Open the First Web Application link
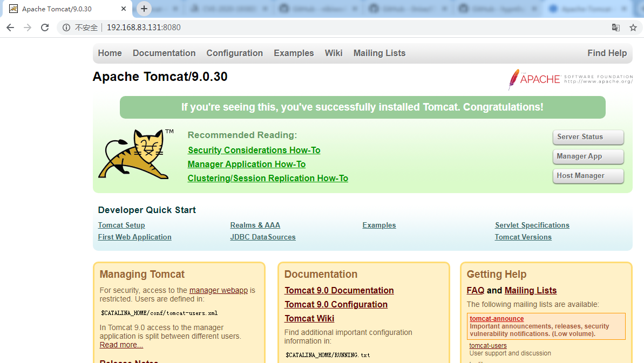 [x=135, y=237]
